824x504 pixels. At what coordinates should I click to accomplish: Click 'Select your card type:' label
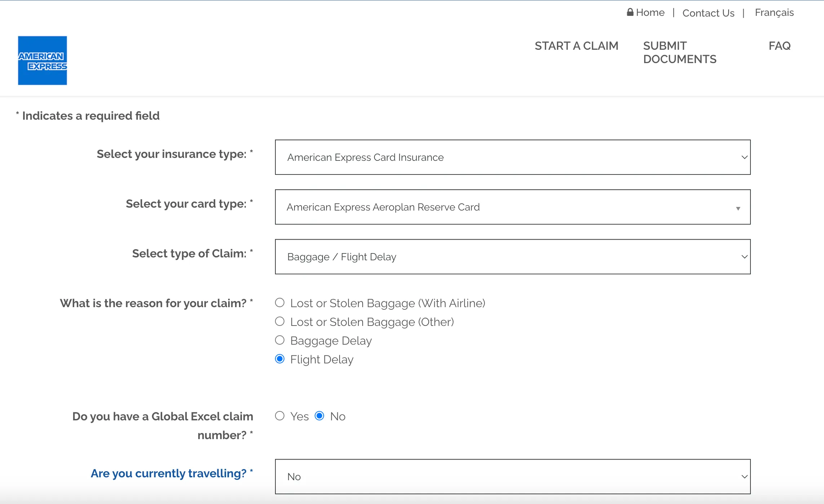click(x=189, y=204)
